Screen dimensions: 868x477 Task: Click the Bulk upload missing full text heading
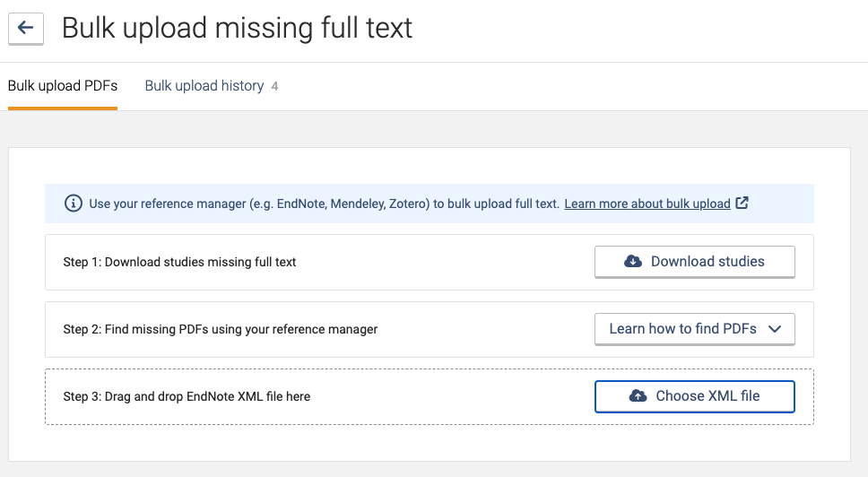pos(238,28)
